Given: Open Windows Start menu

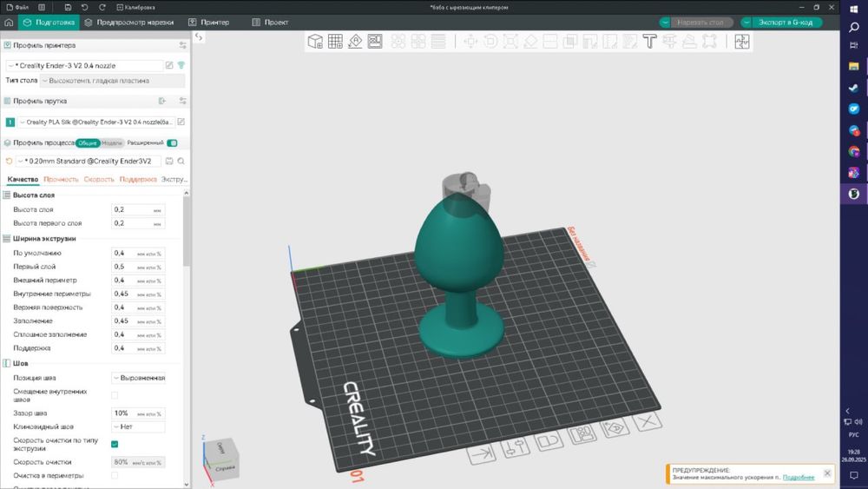Looking at the screenshot, I should [853, 9].
